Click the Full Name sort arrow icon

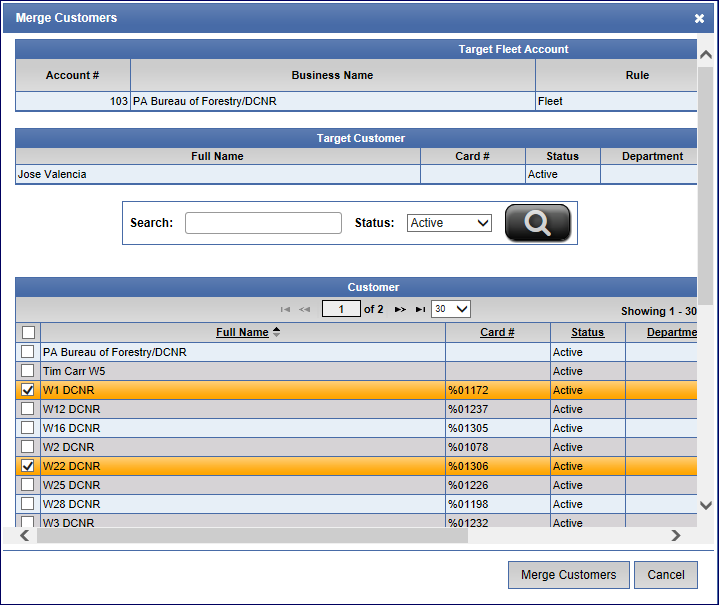point(276,332)
